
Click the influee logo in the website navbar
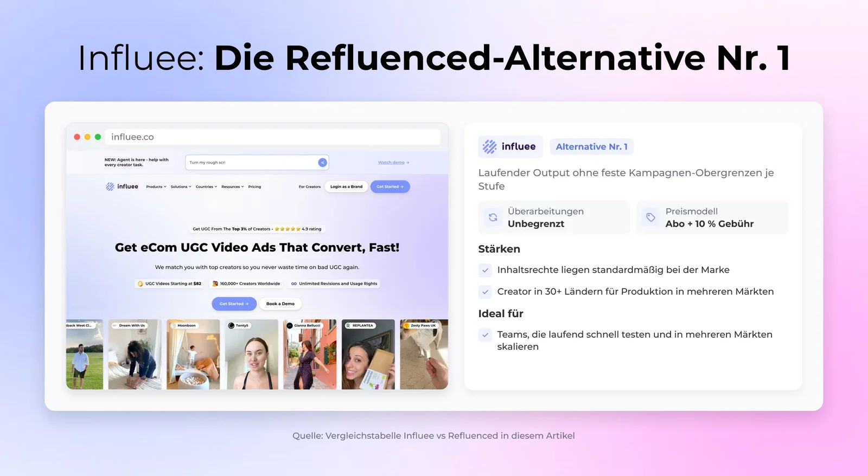(x=122, y=186)
